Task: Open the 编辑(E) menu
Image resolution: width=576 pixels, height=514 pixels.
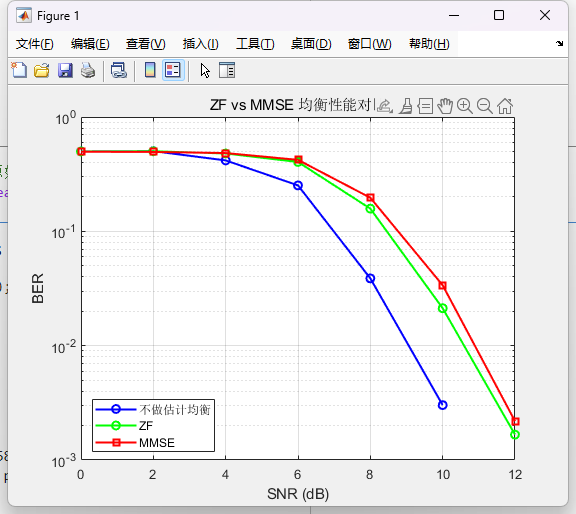Action: (x=90, y=44)
